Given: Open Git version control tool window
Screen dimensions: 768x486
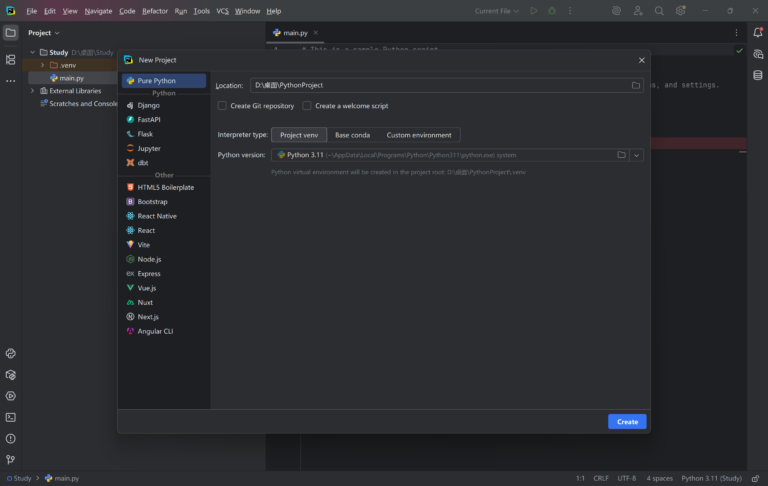Looking at the screenshot, I should (10, 460).
